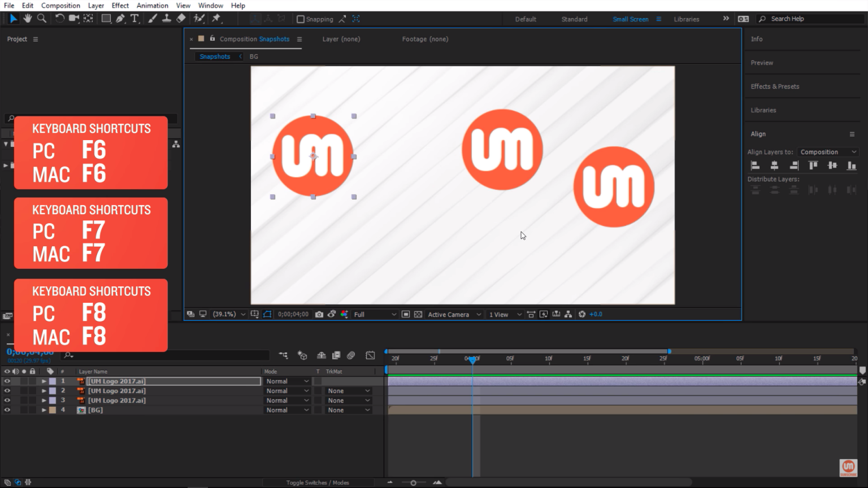Click the timeline zoom slider handle
Screen dimensions: 868x488
click(x=413, y=482)
